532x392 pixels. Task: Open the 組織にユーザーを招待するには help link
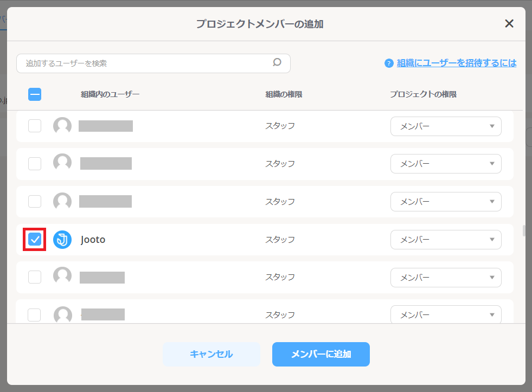click(457, 63)
